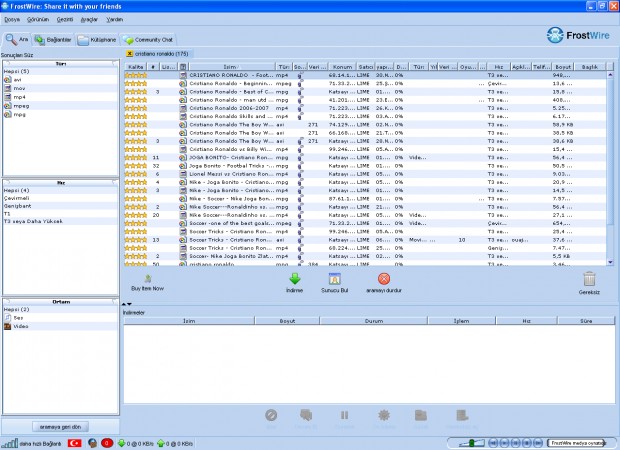Viewport: 620px width, 450px height.
Task: Close the cristiano ronaldo search tab
Action: [129, 53]
